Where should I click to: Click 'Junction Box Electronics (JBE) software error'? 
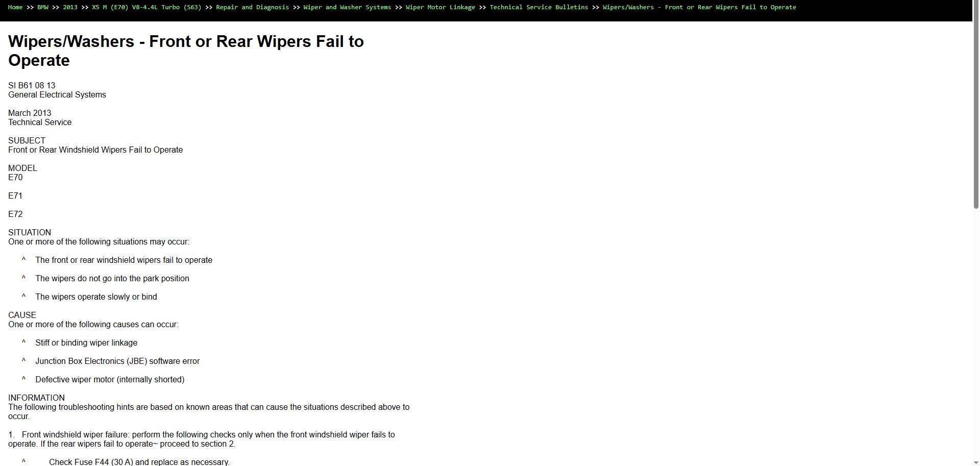(117, 361)
